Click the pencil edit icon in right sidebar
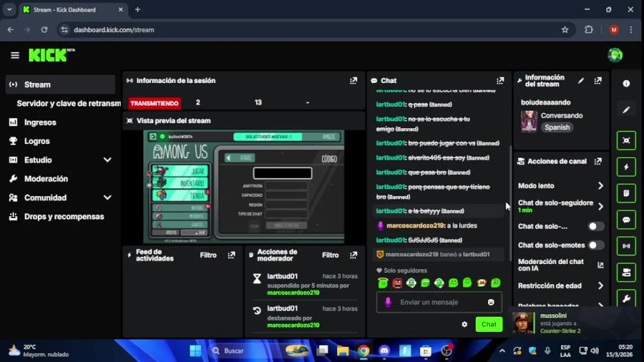 tap(626, 110)
